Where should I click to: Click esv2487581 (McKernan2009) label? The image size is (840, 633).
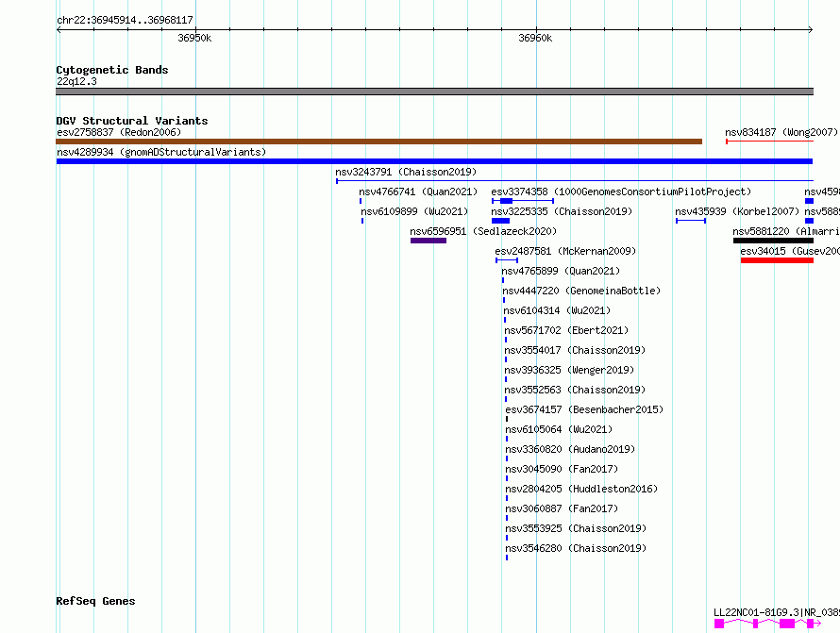pos(565,251)
